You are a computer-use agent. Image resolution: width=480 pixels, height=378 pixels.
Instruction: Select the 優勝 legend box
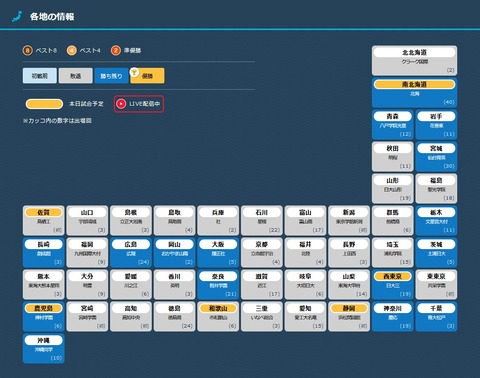coord(147,76)
